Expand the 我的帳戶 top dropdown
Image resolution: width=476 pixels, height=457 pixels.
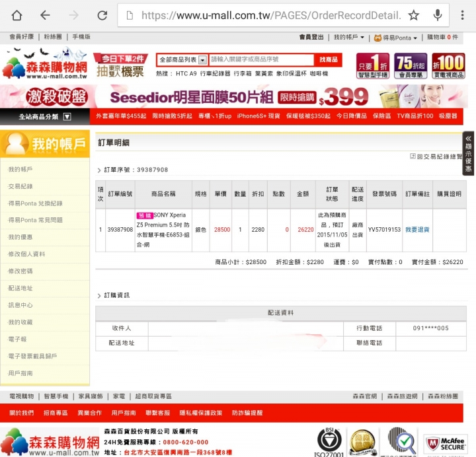point(349,37)
